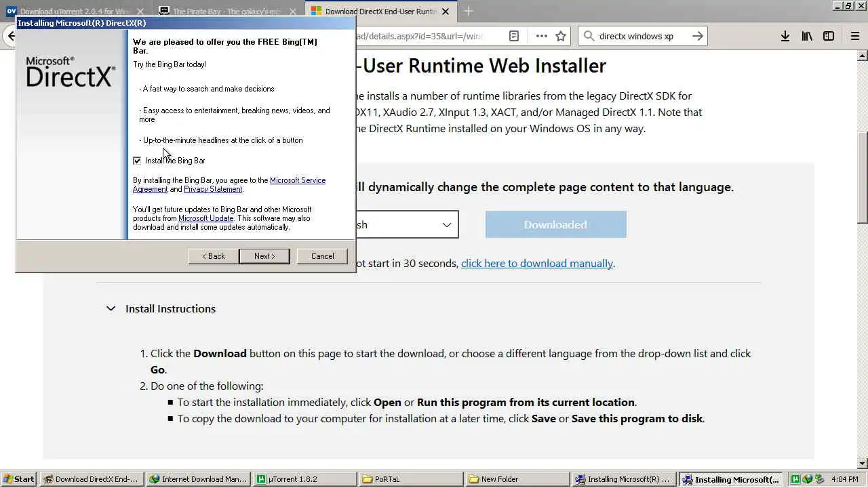Toggle Reader View icon in address bar

pos(514,36)
